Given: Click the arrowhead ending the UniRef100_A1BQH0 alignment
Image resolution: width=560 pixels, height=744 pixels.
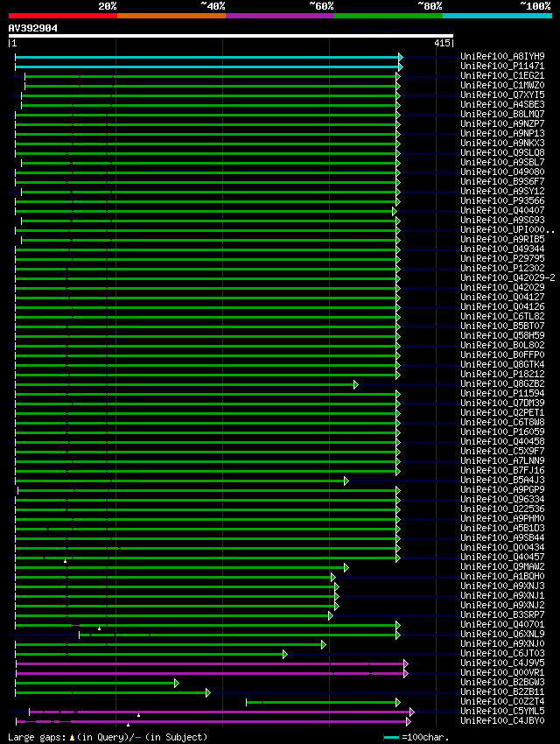Looking at the screenshot, I should [x=333, y=577].
